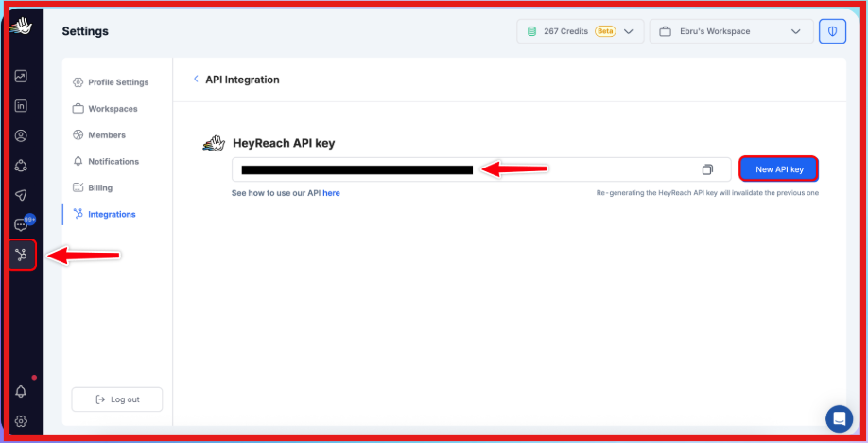
Task: Open campaigns paper plane icon
Action: coord(21,195)
